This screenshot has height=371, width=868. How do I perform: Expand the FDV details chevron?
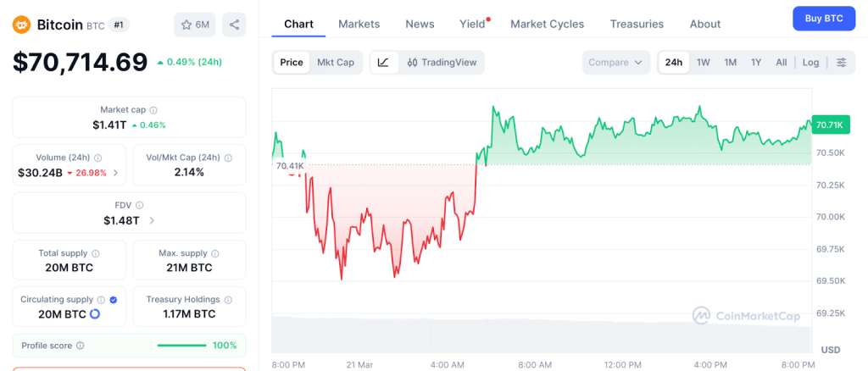click(x=152, y=220)
